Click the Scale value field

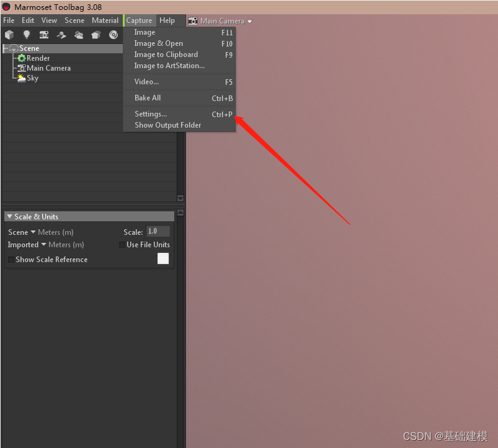(x=158, y=231)
